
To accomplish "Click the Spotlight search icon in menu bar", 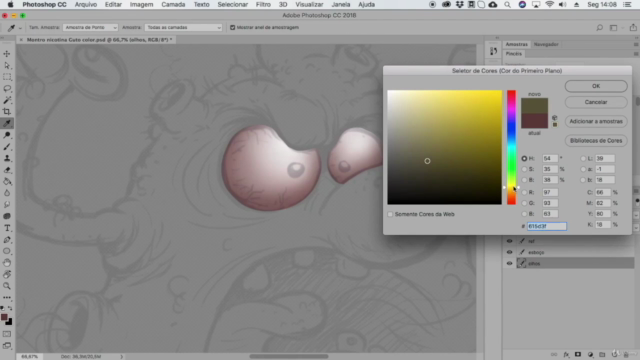I will [507, 4].
